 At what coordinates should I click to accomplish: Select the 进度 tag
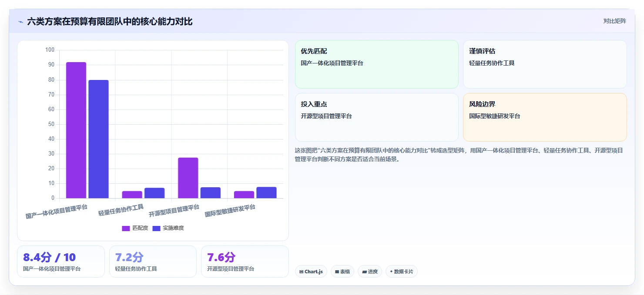point(370,272)
